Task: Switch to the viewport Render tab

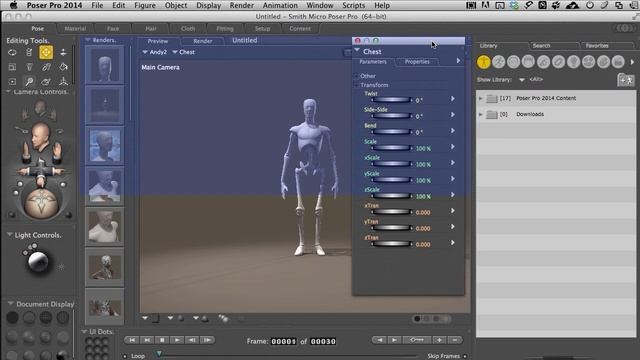Action: (x=203, y=41)
